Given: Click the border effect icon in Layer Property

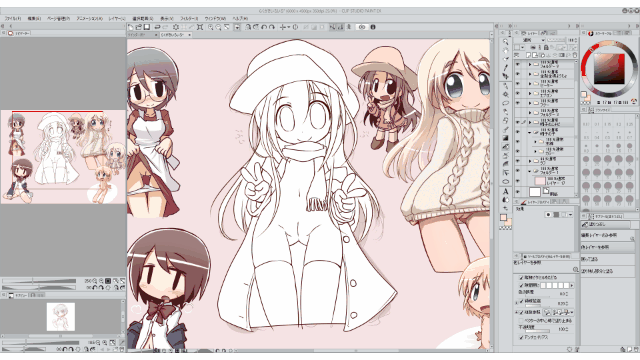Looking at the screenshot, I should tap(549, 215).
